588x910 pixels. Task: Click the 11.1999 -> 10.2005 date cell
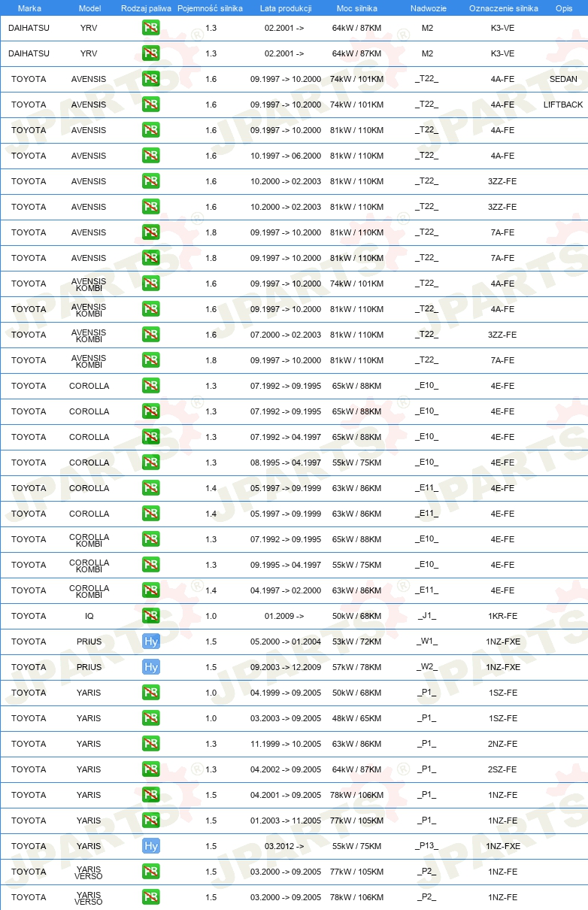(286, 744)
